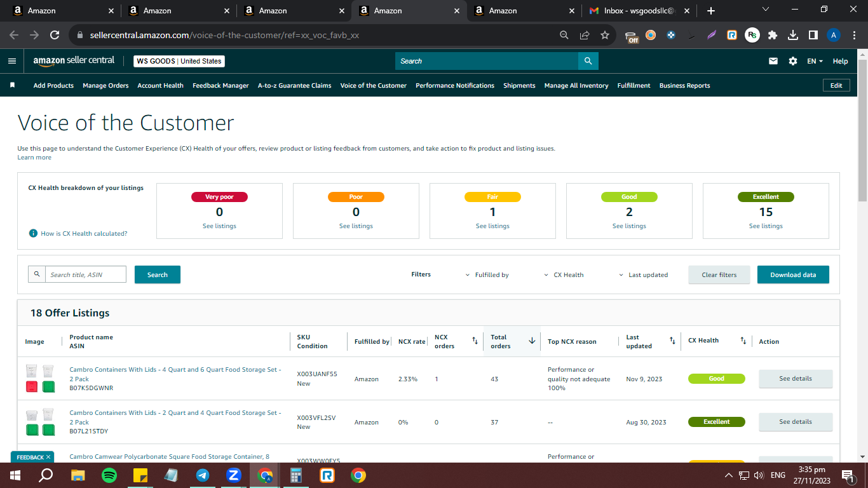Viewport: 868px width, 488px height.
Task: Click the browser reload button
Action: [55, 36]
